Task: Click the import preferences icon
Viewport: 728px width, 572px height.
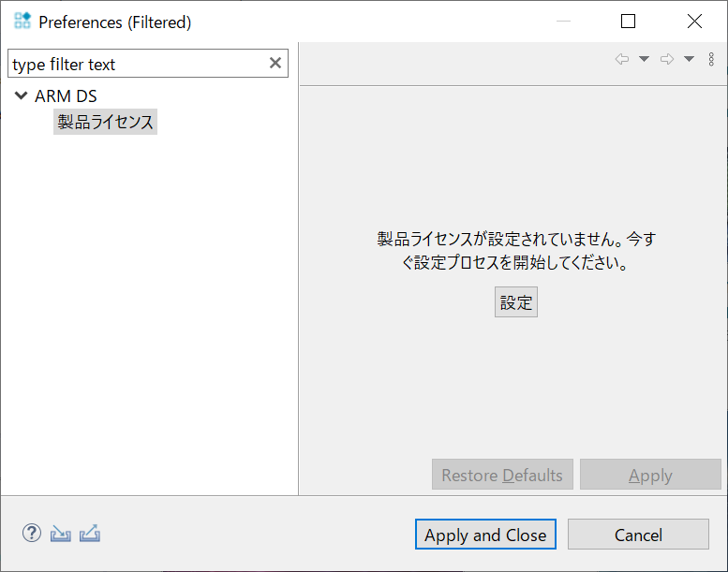Action: [x=60, y=534]
